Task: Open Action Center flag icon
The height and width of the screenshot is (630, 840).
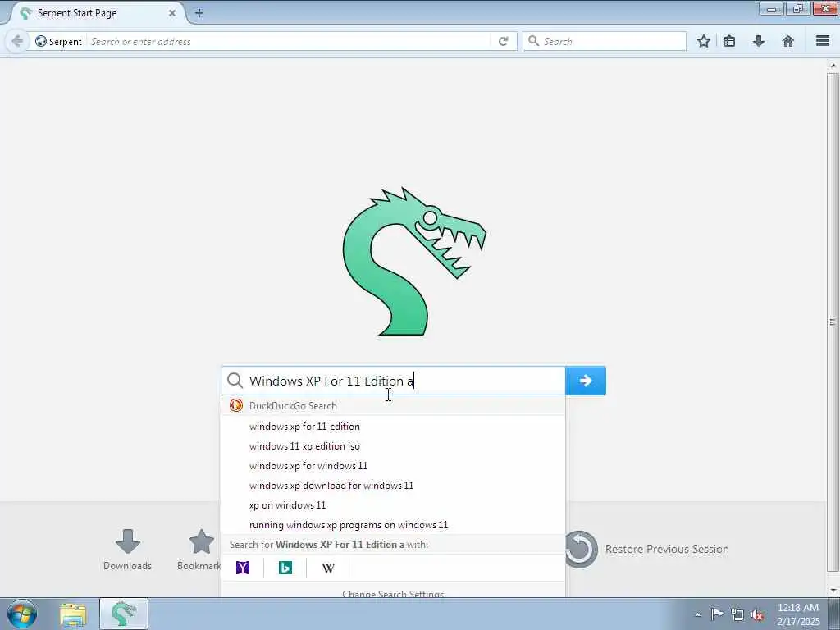Action: click(x=717, y=614)
